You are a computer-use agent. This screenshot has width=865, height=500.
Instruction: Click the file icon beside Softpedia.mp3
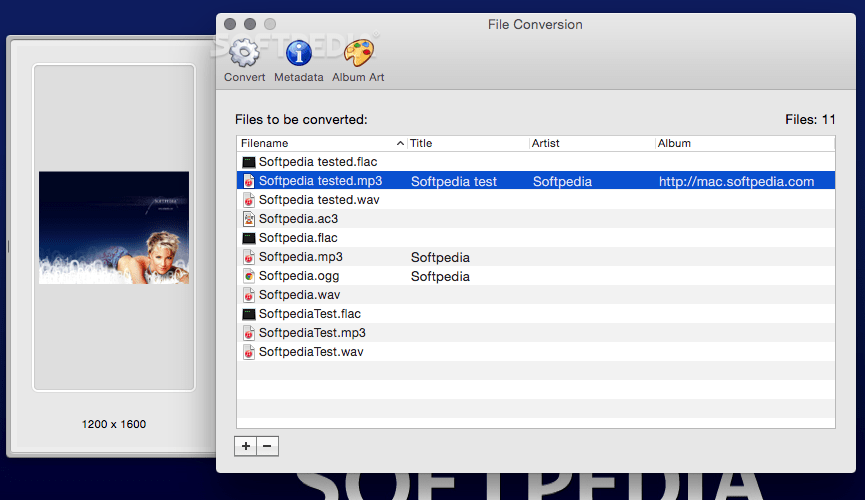[x=249, y=257]
